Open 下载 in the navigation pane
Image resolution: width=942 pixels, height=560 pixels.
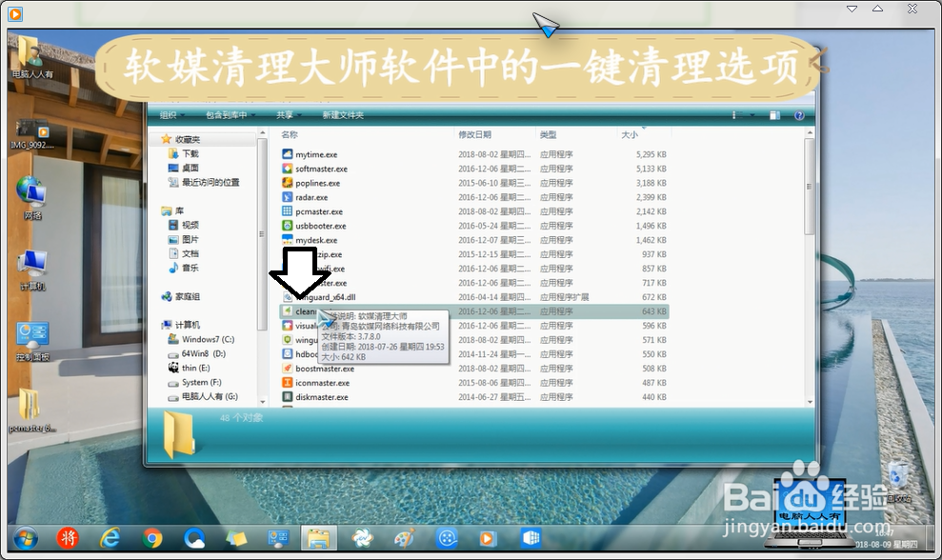pyautogui.click(x=190, y=154)
